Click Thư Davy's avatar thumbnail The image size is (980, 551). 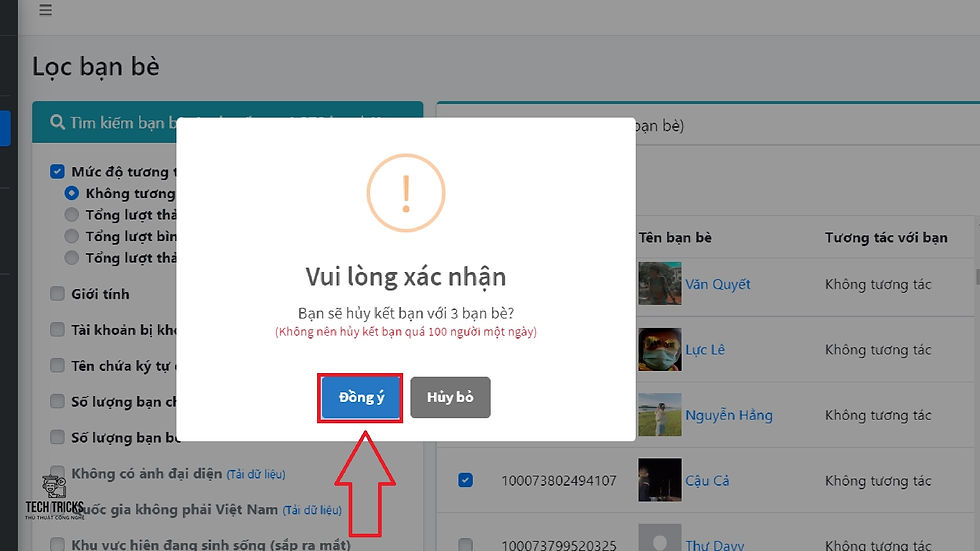pos(660,537)
